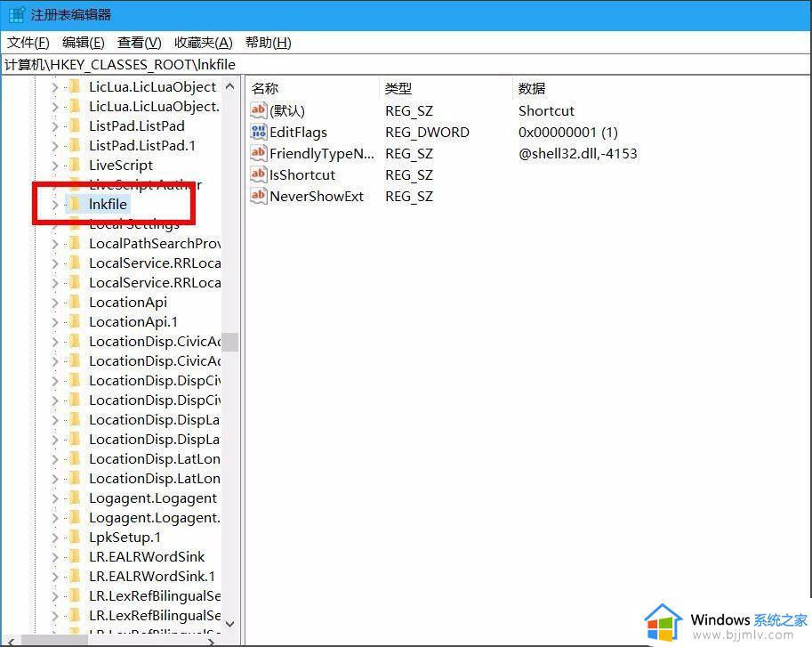Viewport: 812px width, 647px height.
Task: Click tree horizontal scrollbar left arrow
Action: (12, 642)
